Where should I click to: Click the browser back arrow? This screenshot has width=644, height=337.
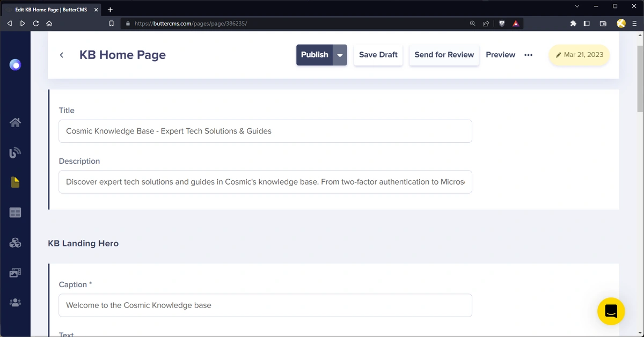tap(9, 24)
